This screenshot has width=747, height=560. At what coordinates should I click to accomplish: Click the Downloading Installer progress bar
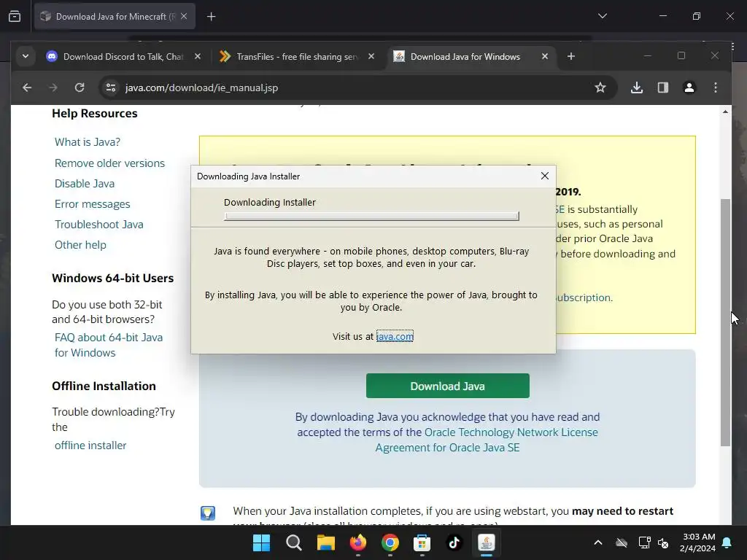pyautogui.click(x=371, y=216)
